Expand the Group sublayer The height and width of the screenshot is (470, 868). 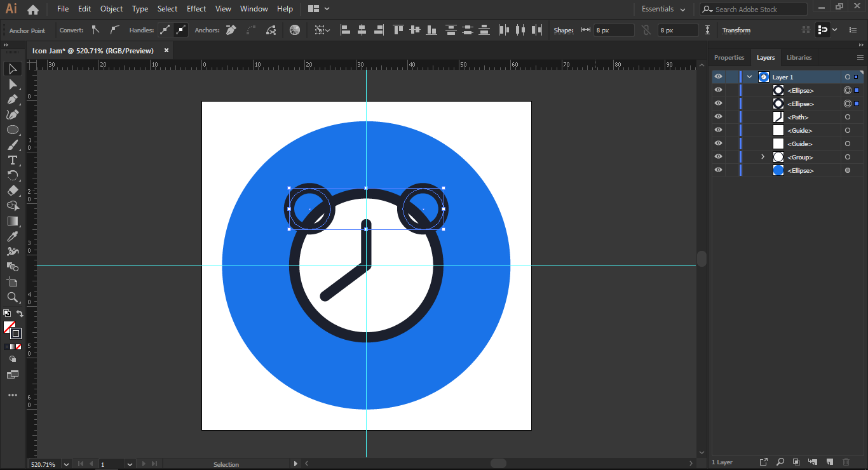coord(763,157)
